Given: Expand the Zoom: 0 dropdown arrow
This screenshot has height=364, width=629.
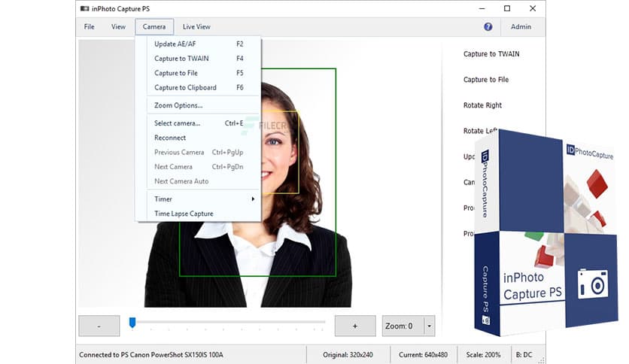Looking at the screenshot, I should coord(429,326).
